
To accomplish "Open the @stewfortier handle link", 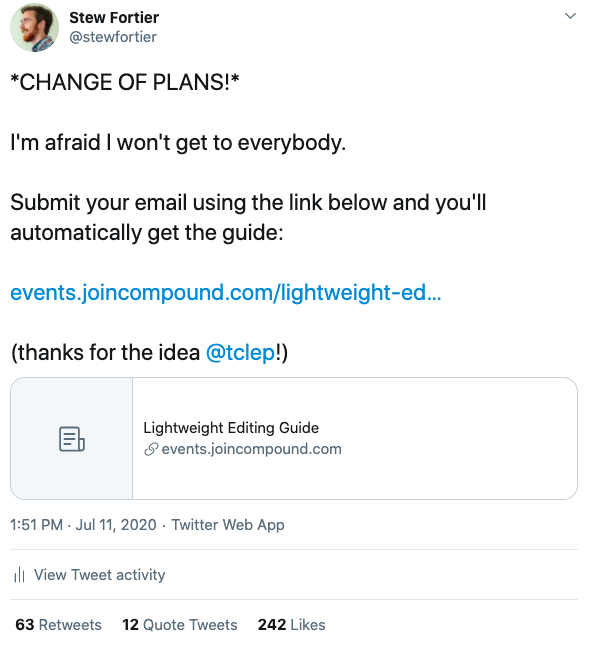I will [113, 37].
